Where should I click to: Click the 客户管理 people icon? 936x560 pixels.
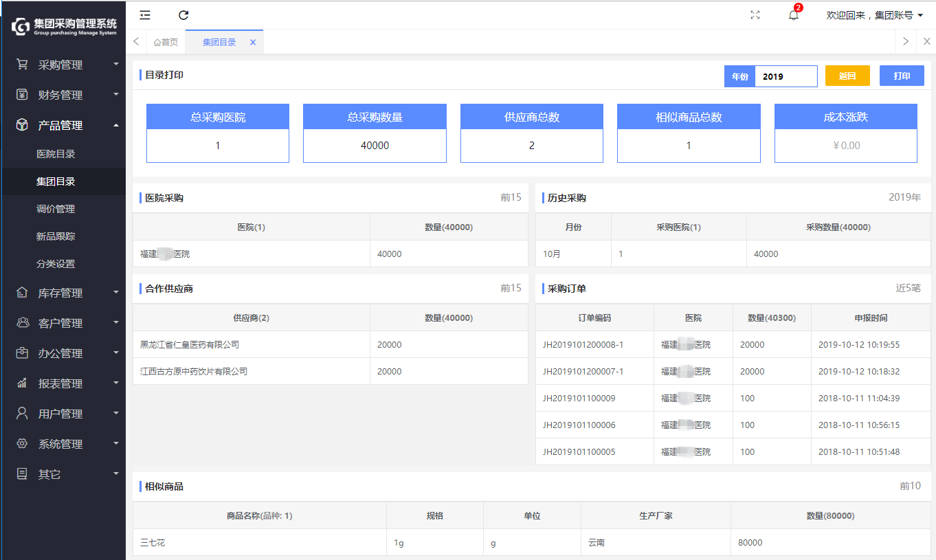pyautogui.click(x=22, y=323)
